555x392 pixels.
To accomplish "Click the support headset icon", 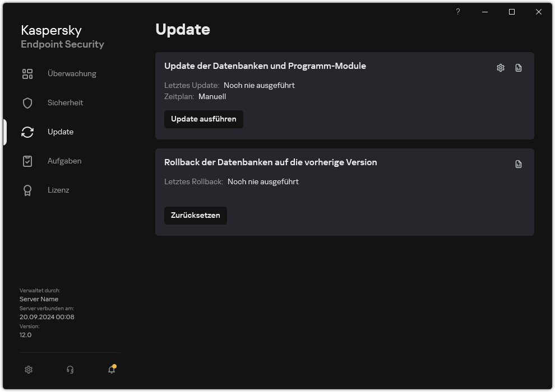I will click(x=70, y=370).
